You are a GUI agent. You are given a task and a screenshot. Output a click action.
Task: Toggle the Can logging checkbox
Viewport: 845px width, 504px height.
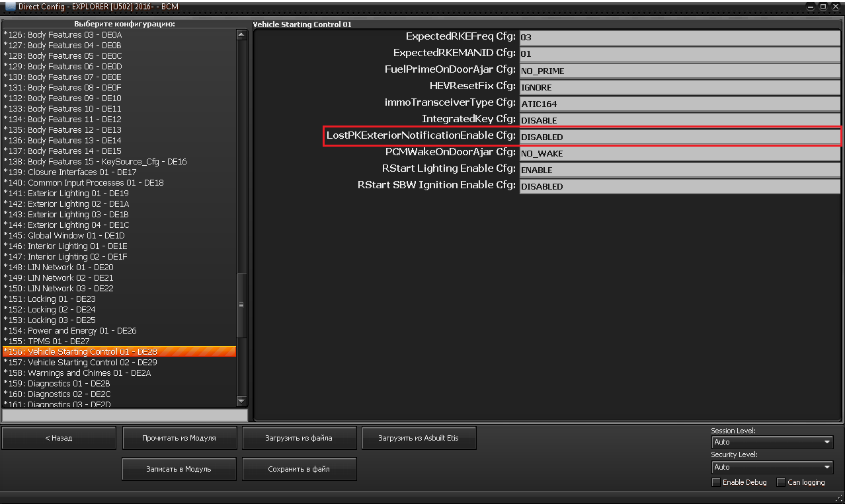click(x=781, y=482)
